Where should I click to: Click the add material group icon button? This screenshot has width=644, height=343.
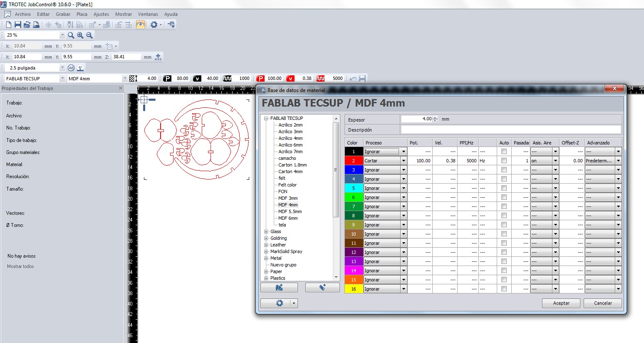[279, 287]
